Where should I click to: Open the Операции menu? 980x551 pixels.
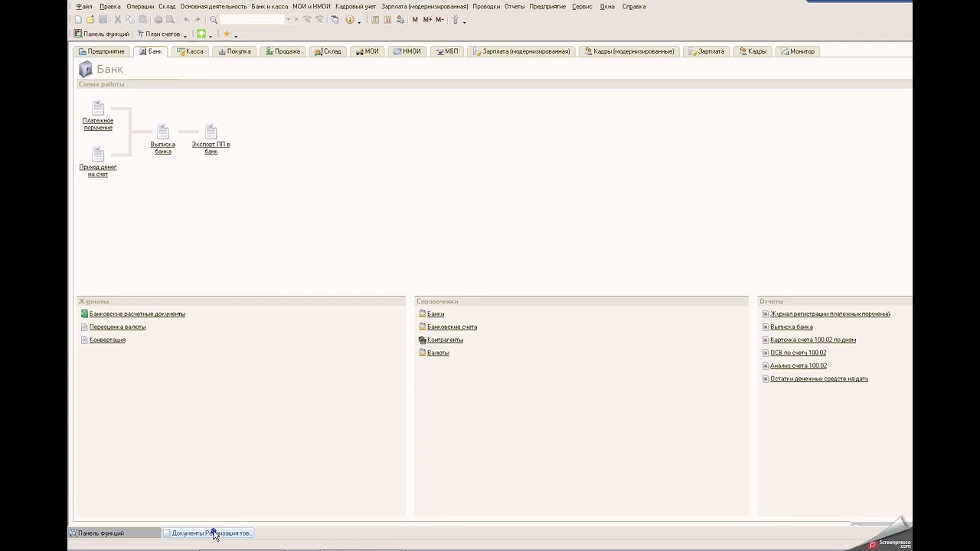pyautogui.click(x=140, y=6)
